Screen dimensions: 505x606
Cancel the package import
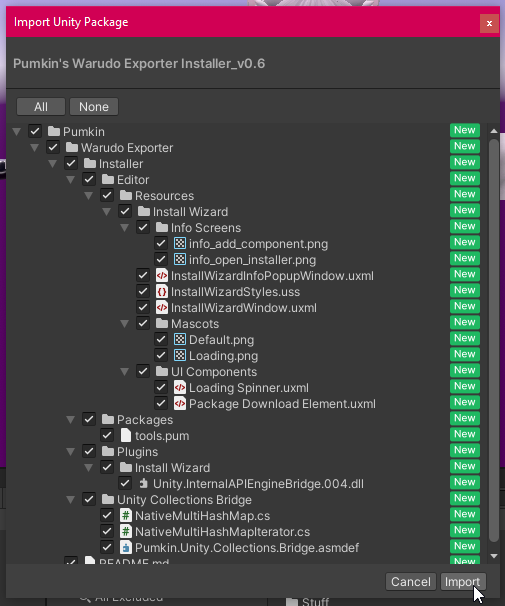tap(411, 581)
